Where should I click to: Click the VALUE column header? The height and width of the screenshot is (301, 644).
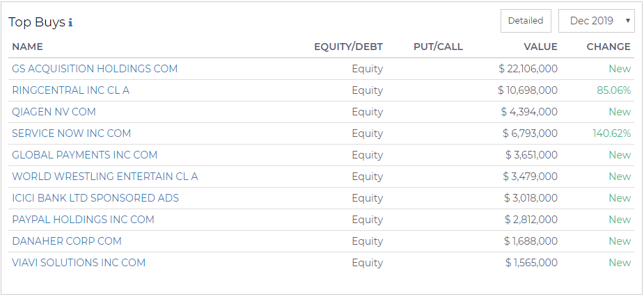pos(540,47)
